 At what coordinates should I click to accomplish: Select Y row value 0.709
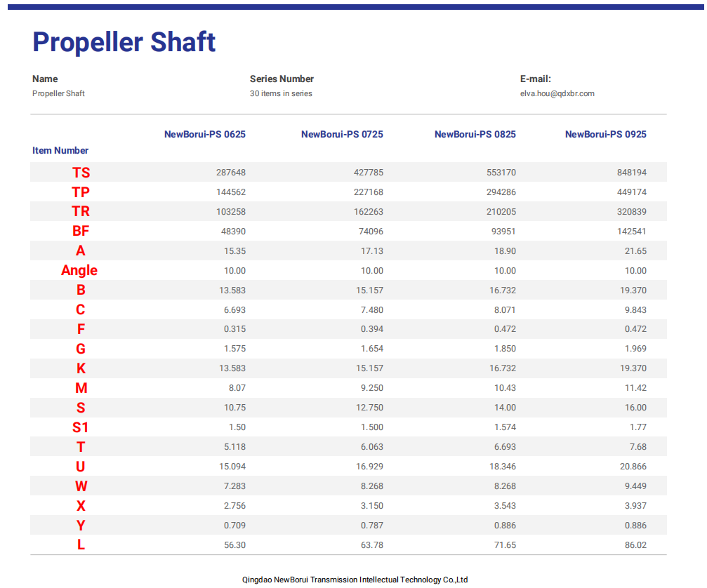235,526
